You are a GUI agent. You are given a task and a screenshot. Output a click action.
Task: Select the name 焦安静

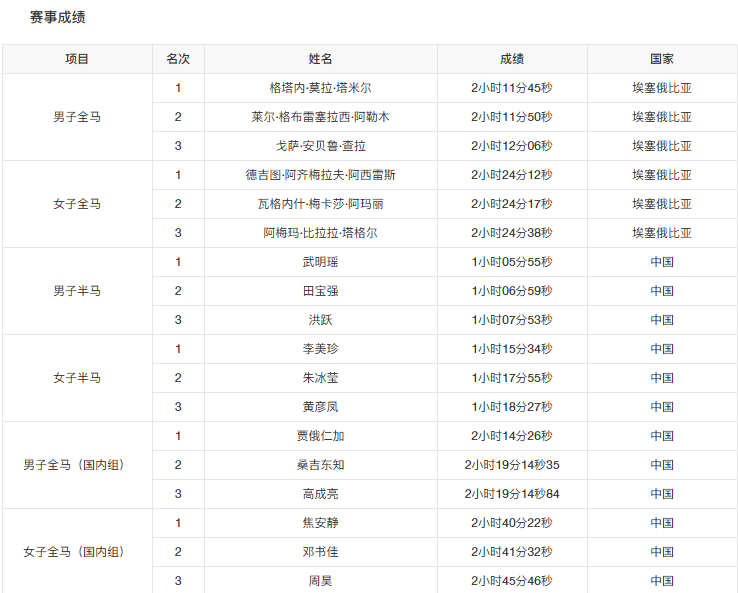321,523
